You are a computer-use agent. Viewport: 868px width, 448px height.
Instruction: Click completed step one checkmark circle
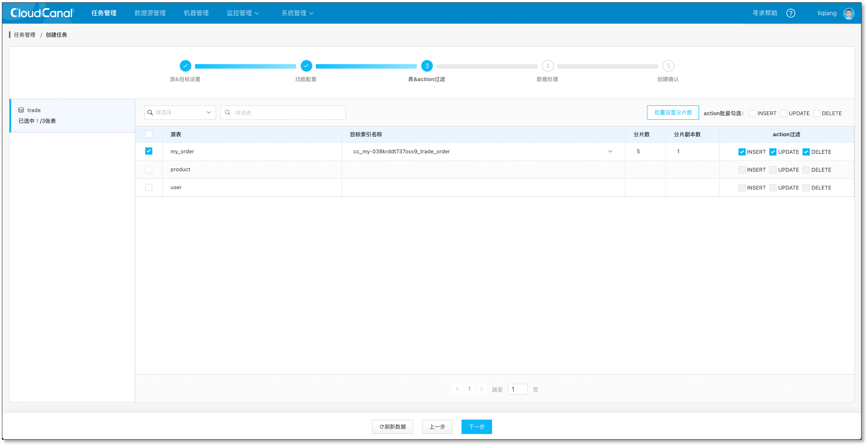click(x=185, y=66)
